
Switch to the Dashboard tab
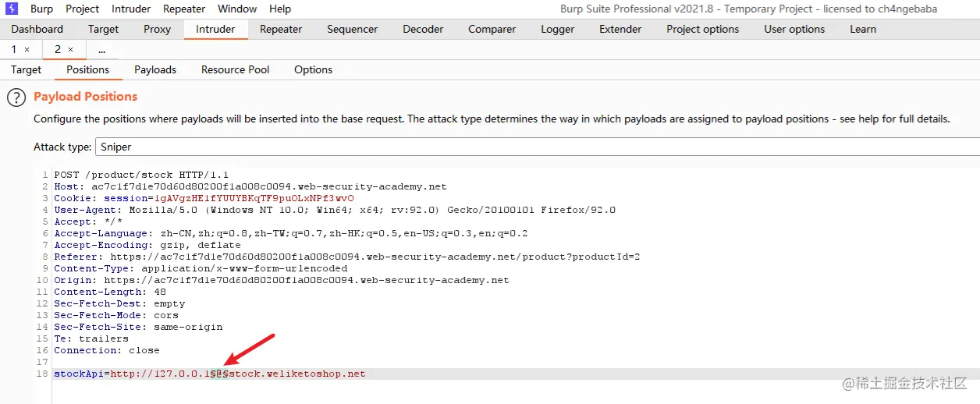[37, 29]
